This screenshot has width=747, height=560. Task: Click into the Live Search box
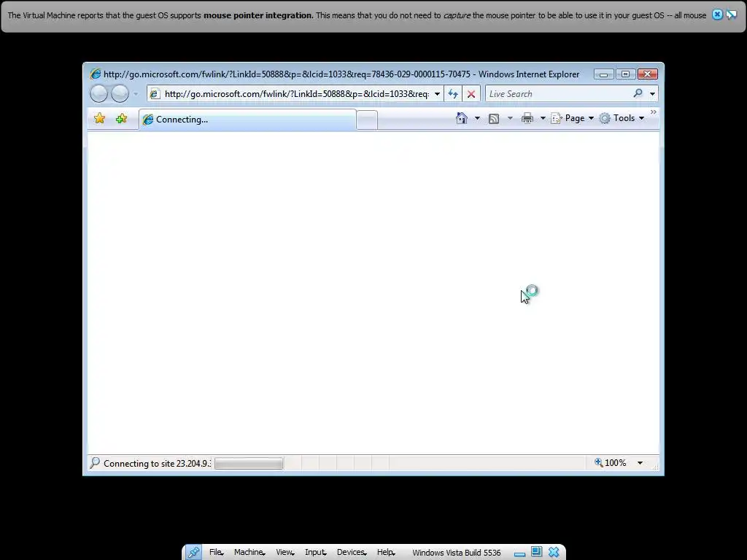558,94
